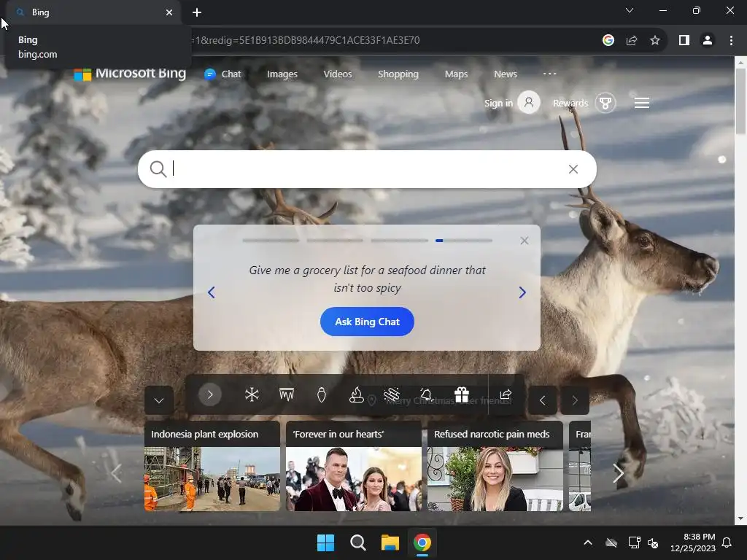Toggle Chrome side panel
747x560 pixels.
pos(684,41)
